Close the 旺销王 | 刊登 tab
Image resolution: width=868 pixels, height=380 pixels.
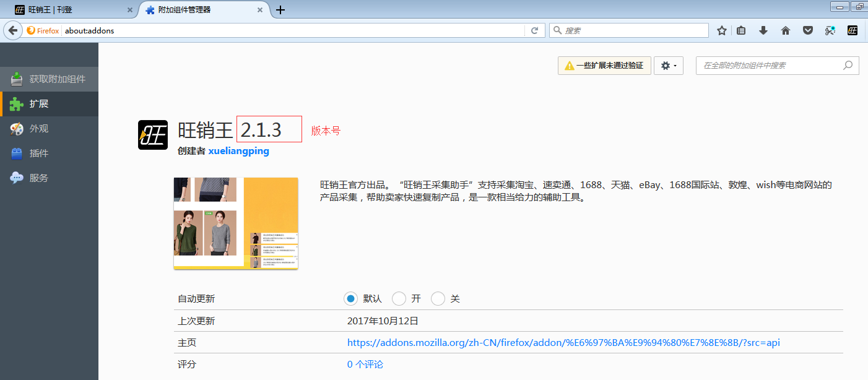click(130, 10)
